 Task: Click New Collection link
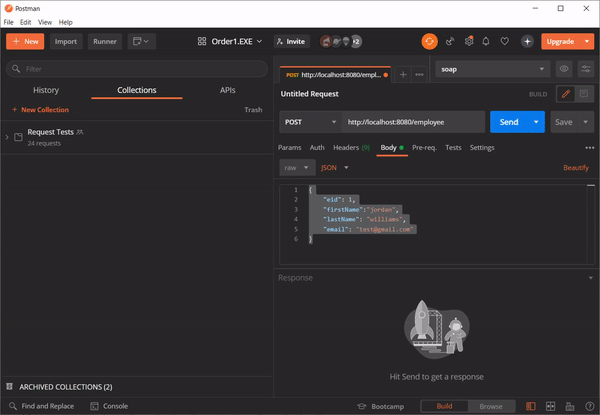(x=41, y=110)
